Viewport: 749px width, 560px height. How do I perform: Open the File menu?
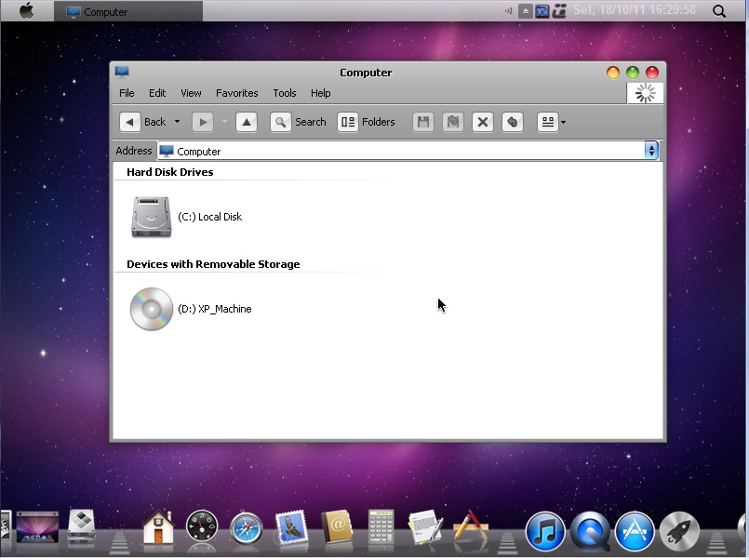127,93
